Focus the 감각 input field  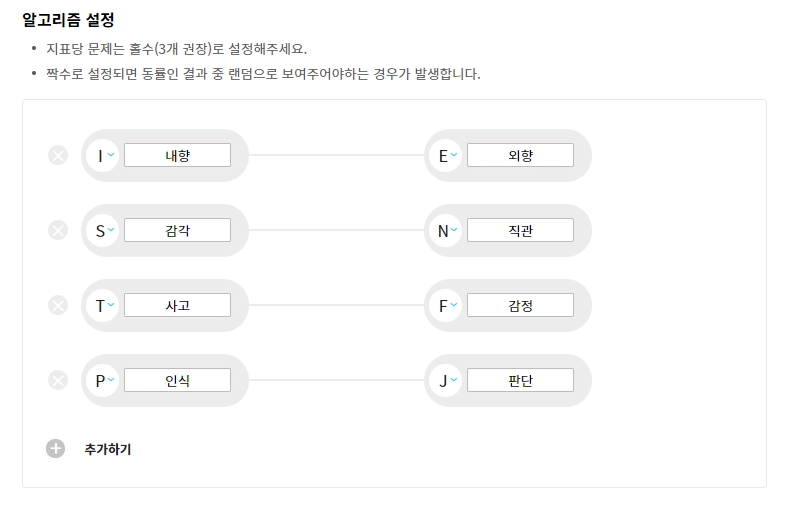(x=178, y=230)
